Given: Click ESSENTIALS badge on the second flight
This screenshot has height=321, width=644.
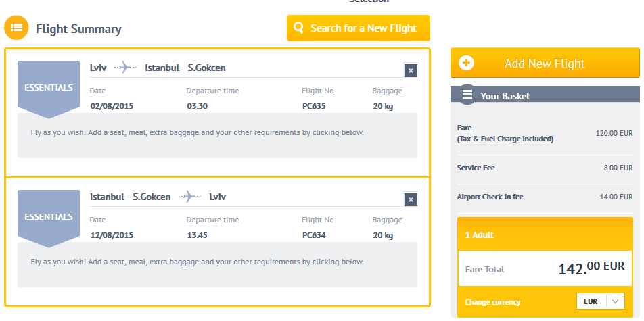Looking at the screenshot, I should 49,218.
